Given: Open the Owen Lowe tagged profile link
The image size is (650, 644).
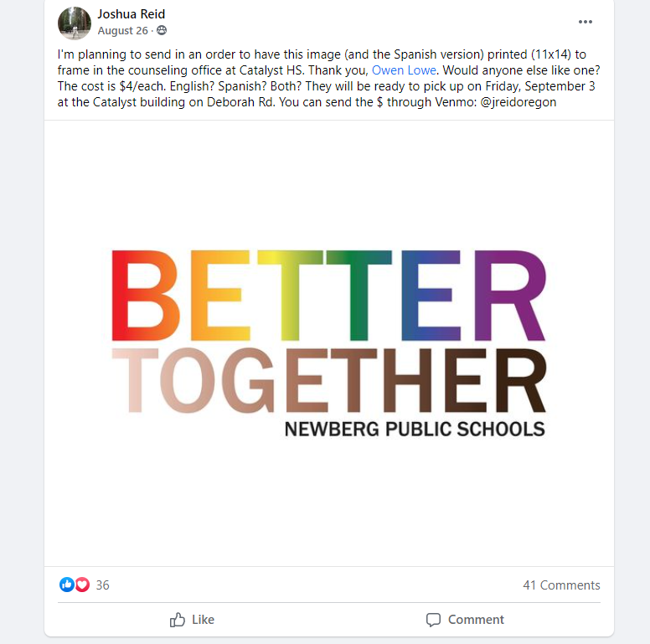Looking at the screenshot, I should [404, 70].
